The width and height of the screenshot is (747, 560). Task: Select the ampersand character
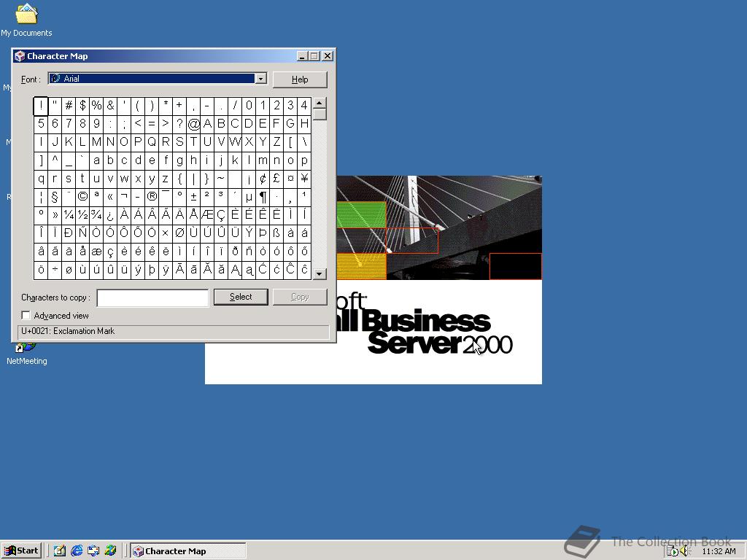110,106
